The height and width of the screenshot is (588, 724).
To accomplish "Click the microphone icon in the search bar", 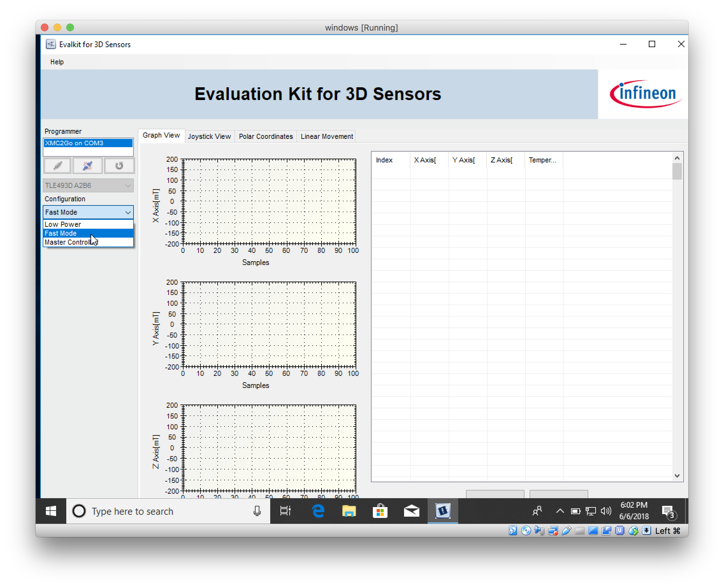I will (257, 511).
